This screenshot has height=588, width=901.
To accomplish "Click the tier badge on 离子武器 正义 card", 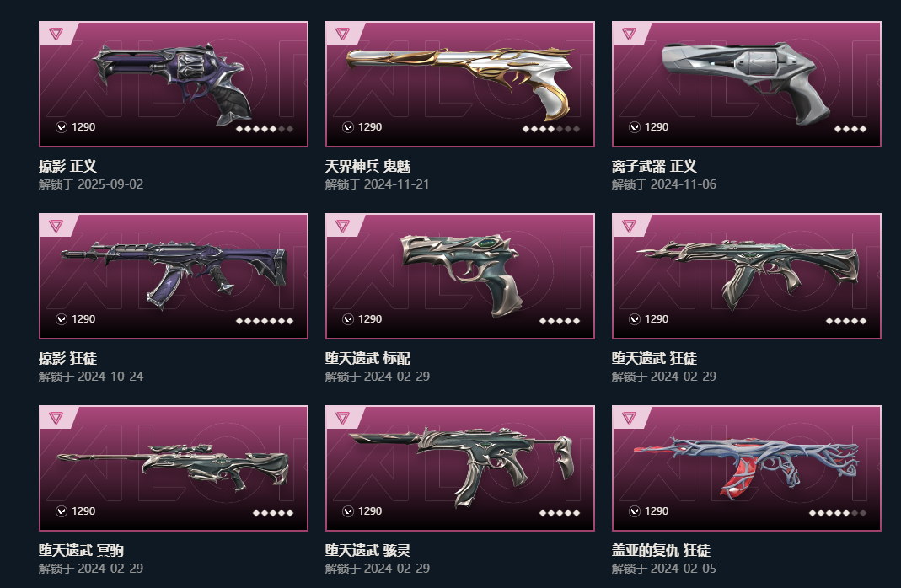I will pos(630,34).
